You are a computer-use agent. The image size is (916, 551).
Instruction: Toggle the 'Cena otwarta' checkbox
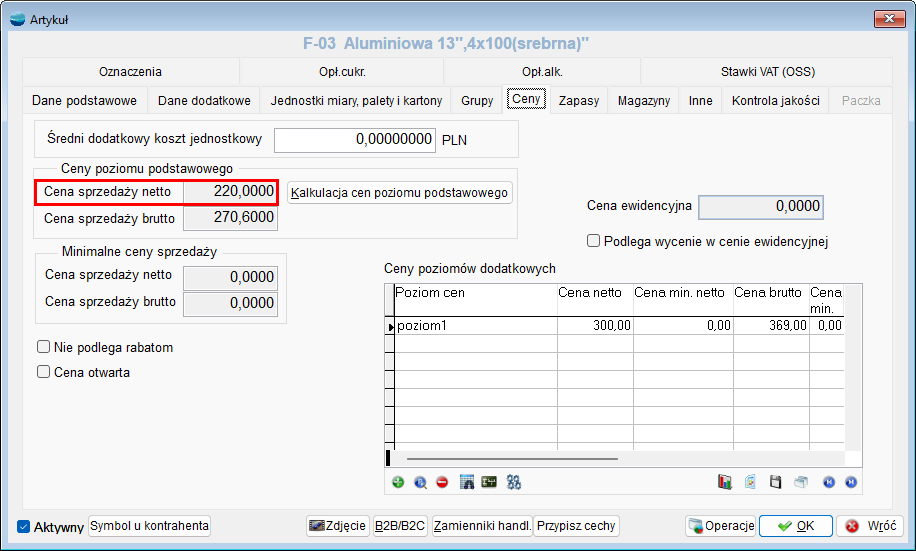point(44,372)
